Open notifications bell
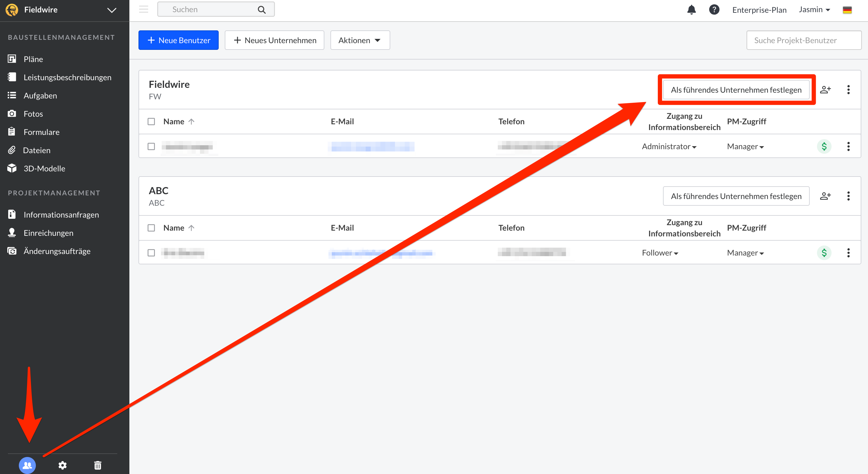Image resolution: width=868 pixels, height=474 pixels. tap(692, 9)
